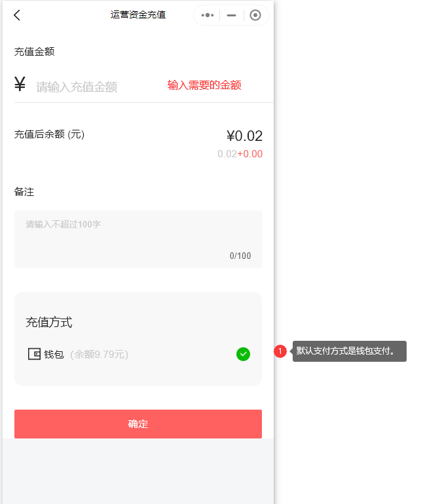Click the 默认支付方式是钱包支付 tooltip
The image size is (423, 504).
349,351
